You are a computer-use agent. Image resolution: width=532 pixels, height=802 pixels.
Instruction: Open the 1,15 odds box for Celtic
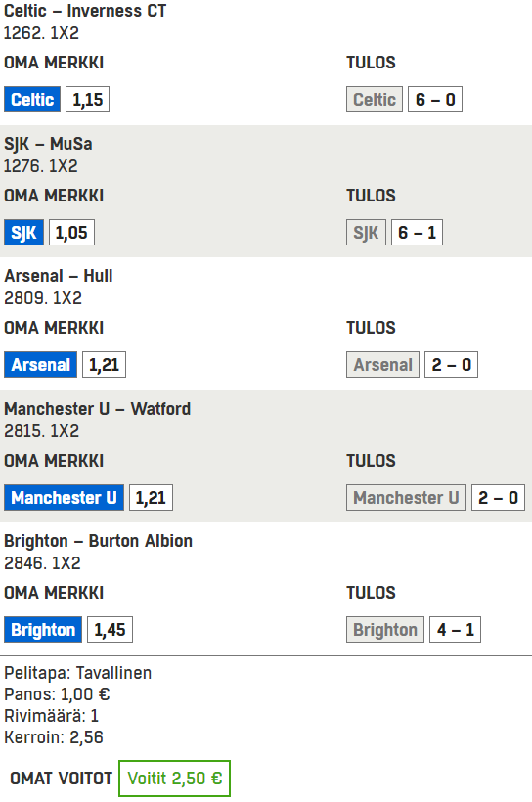[87, 99]
